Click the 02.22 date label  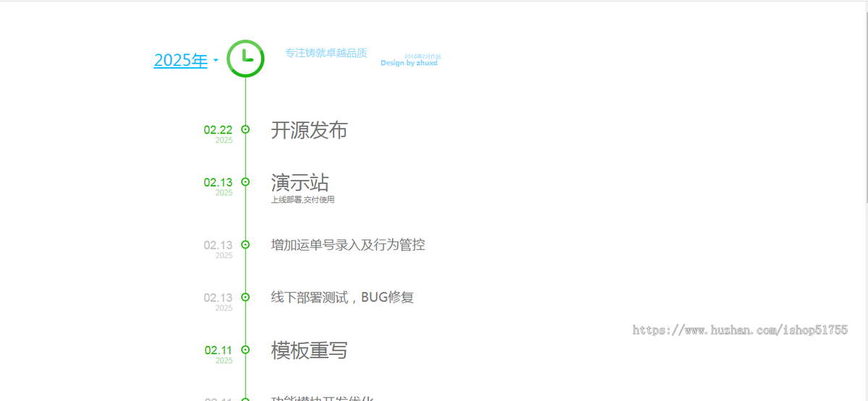coord(218,130)
